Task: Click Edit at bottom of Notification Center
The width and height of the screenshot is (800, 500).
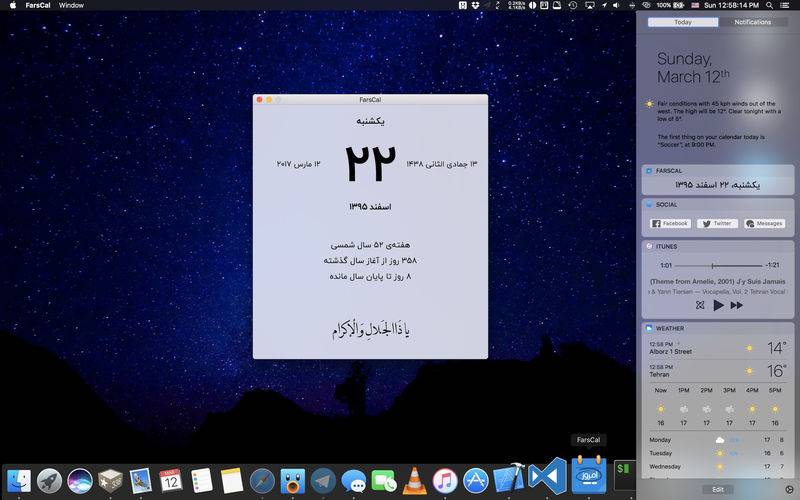Action: pos(717,489)
